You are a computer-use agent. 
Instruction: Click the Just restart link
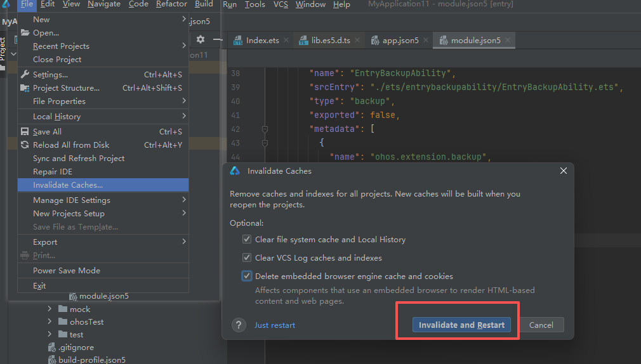point(275,325)
